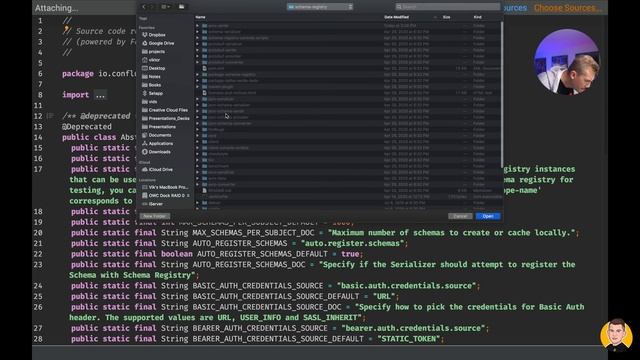The width and height of the screenshot is (640, 360).
Task: Click the "auto.register.schemas" string literal
Action: [352, 244]
